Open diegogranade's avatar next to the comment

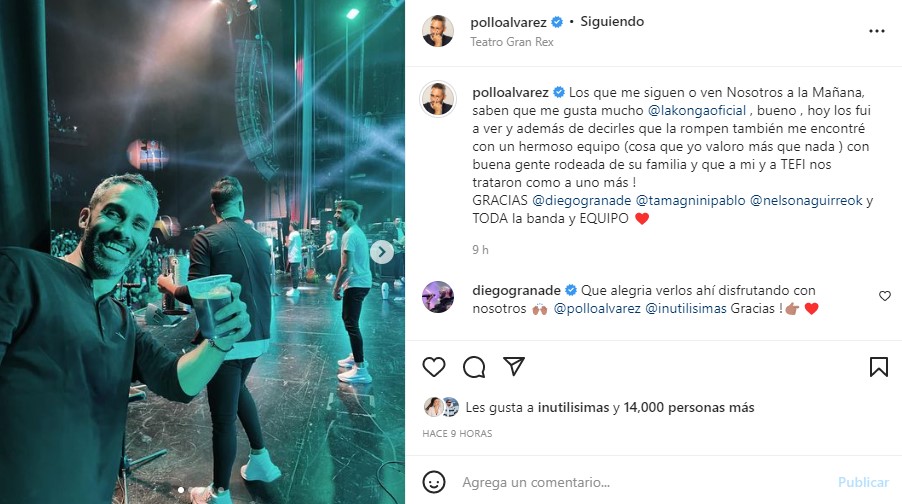(x=438, y=297)
